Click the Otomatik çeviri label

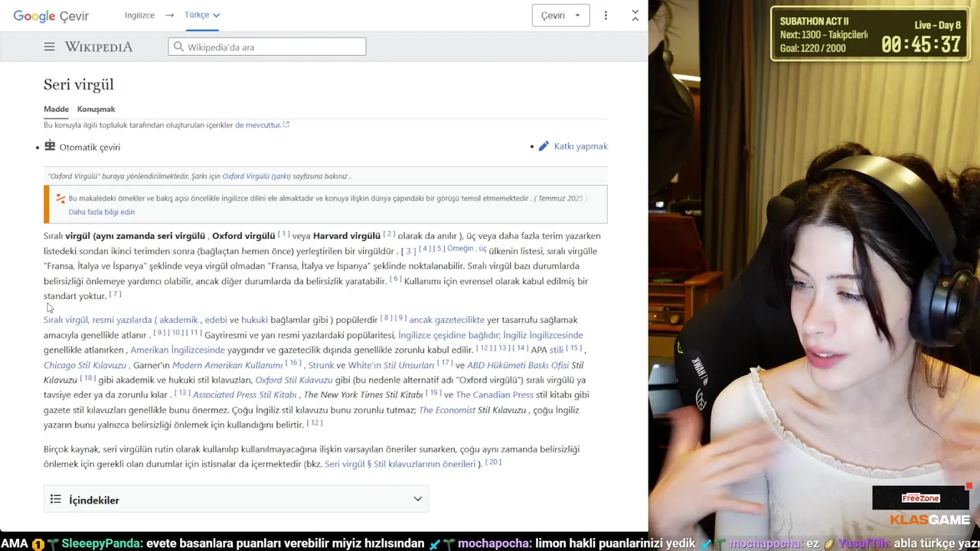coord(90,147)
